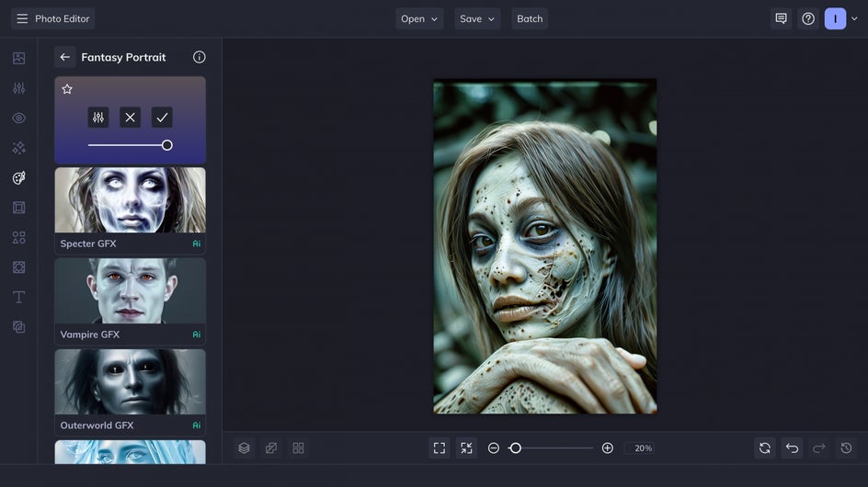
Task: Click the Ai badge on Vampire GFX
Action: [197, 334]
